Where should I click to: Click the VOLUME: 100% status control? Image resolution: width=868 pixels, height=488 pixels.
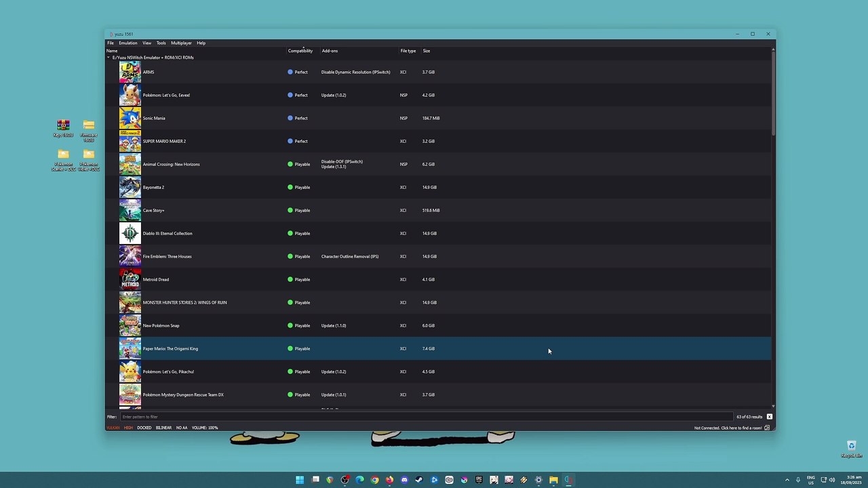[x=204, y=428]
